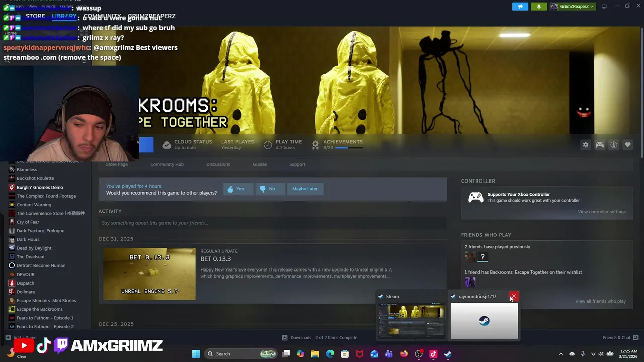Click Add a Game at bottom left
Viewport: 644px width, 362px height.
[21, 338]
